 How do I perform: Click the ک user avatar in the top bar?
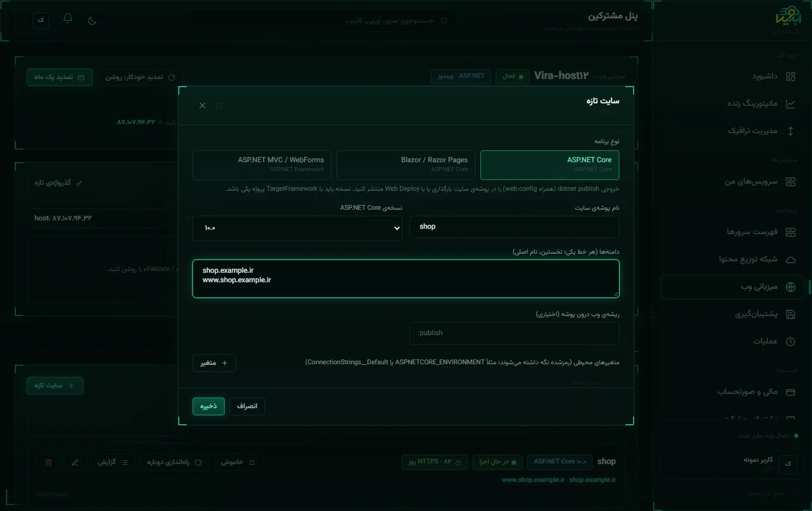point(41,20)
